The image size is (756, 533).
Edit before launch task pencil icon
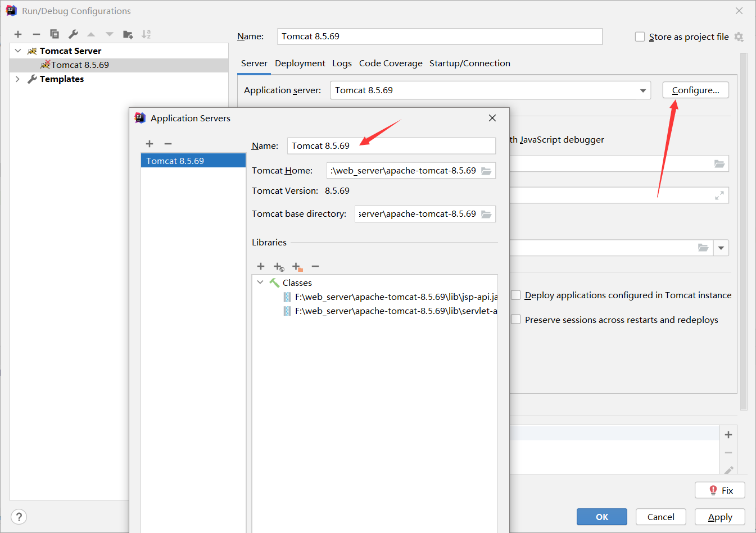(x=728, y=470)
